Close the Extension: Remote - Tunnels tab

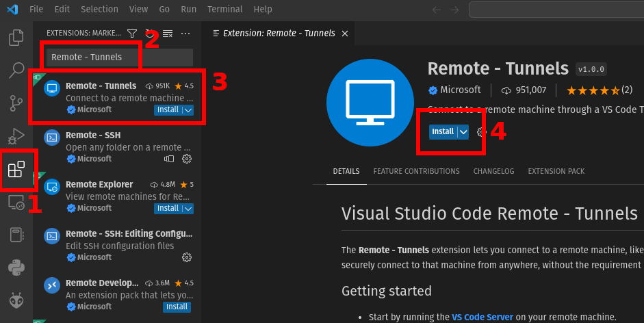pyautogui.click(x=345, y=34)
